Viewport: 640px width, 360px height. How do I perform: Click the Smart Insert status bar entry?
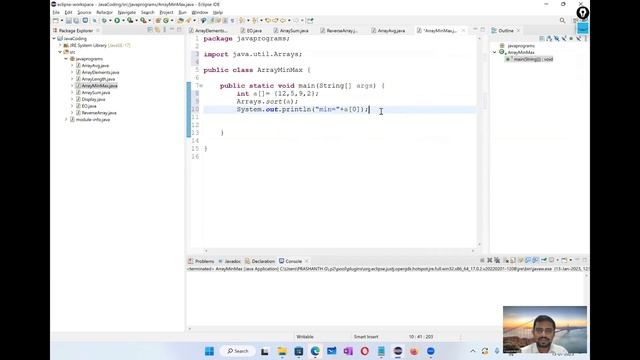click(x=366, y=337)
